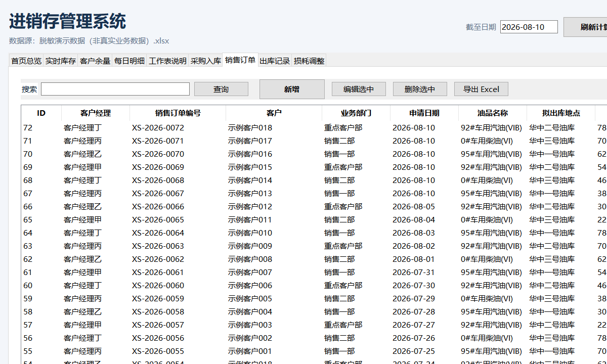Viewport: 607px width, 364px height.
Task: Click the data source file name text
Action: click(104, 41)
